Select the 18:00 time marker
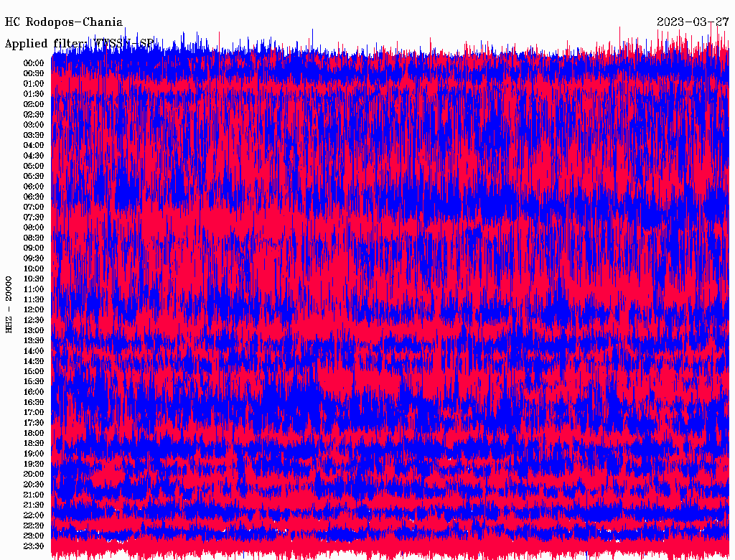The width and height of the screenshot is (735, 560). click(34, 434)
